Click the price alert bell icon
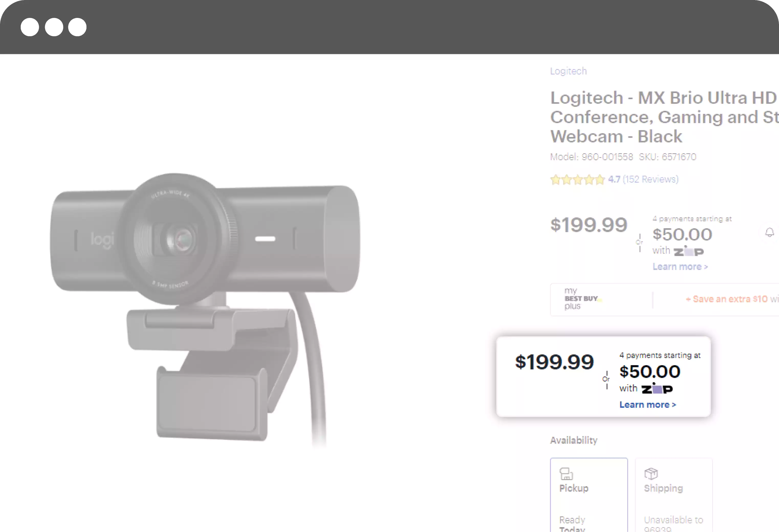779x532 pixels. click(770, 232)
